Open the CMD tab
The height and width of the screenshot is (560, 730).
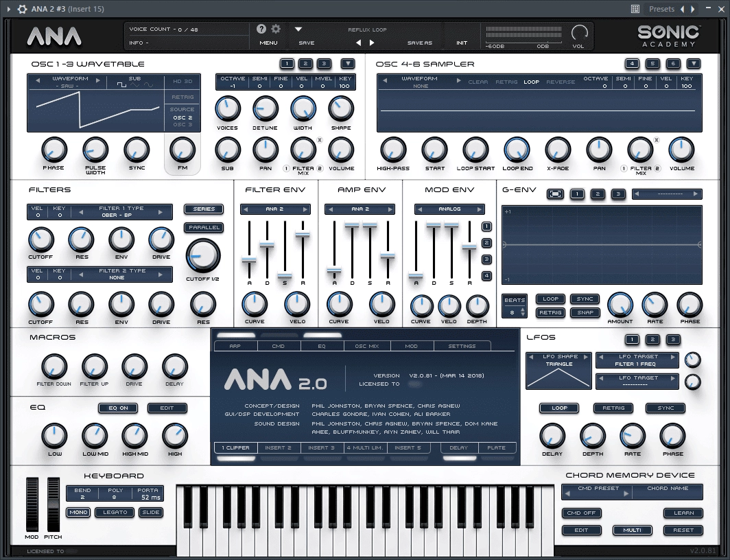[x=279, y=346]
